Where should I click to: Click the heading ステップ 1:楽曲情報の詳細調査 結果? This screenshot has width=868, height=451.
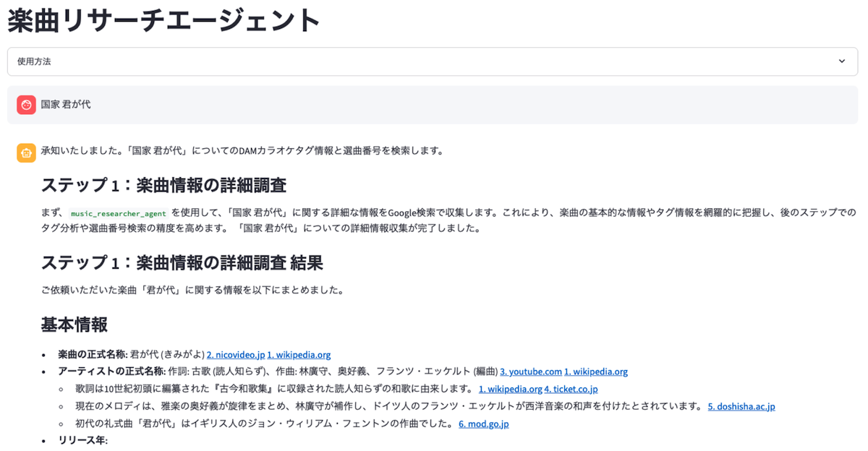182,262
